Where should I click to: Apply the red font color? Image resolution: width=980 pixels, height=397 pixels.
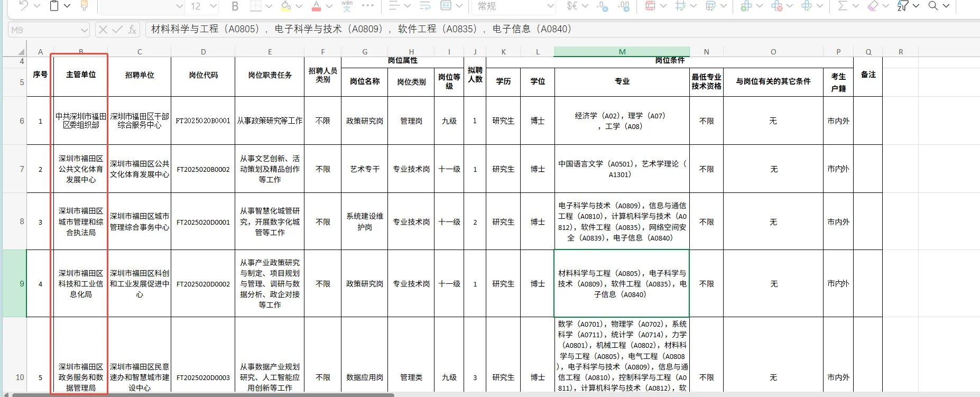pyautogui.click(x=317, y=6)
